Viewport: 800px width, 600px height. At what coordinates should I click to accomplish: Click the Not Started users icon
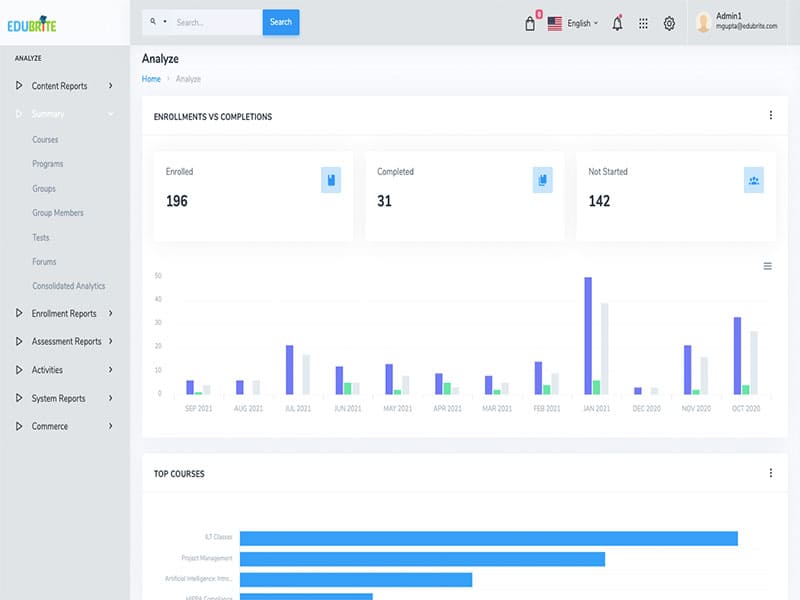754,180
